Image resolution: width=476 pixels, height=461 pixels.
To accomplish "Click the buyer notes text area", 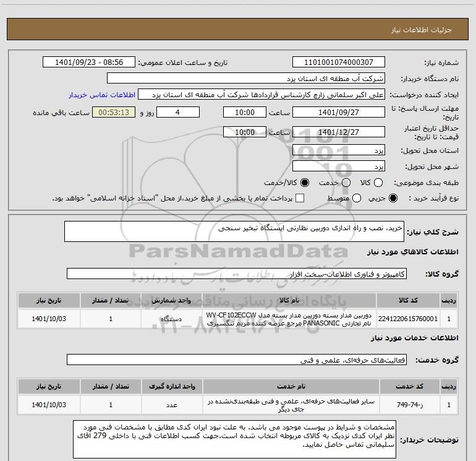I will pyautogui.click(x=234, y=439).
